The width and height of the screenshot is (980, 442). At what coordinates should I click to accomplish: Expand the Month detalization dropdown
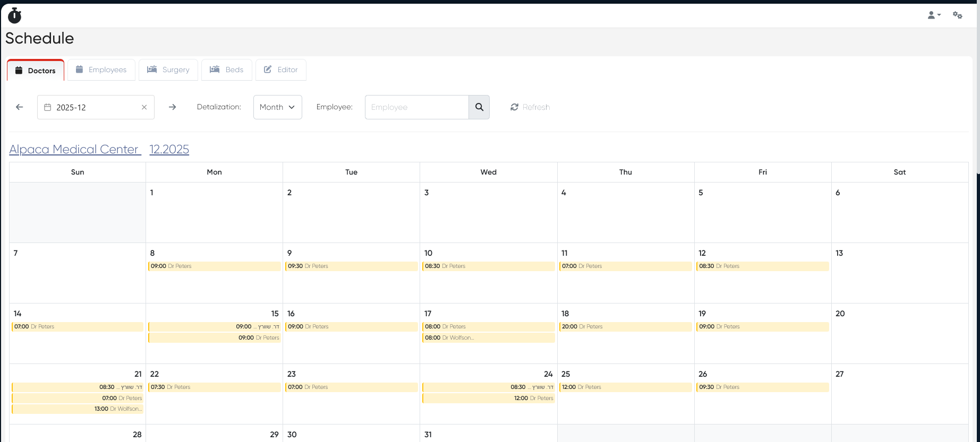click(x=277, y=107)
